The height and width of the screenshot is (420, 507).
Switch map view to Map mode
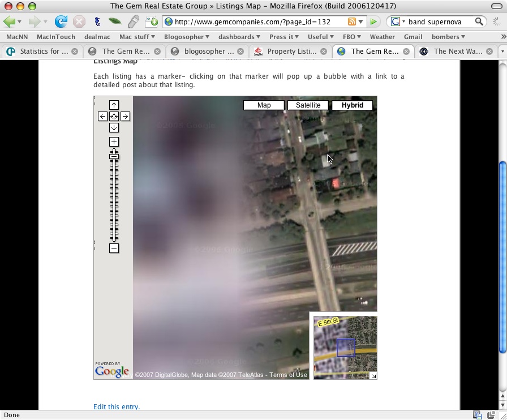(264, 105)
